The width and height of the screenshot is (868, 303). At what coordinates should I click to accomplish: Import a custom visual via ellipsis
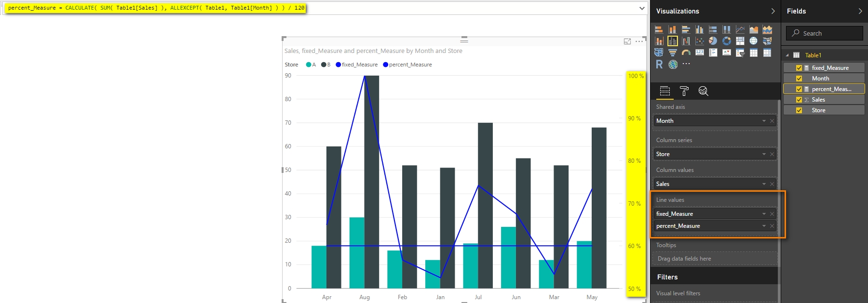686,64
